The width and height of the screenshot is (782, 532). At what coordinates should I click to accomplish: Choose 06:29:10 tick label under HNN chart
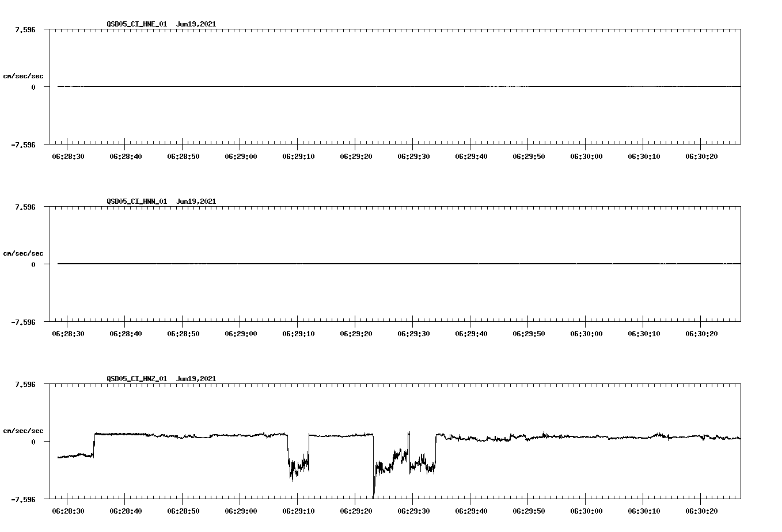tap(298, 334)
